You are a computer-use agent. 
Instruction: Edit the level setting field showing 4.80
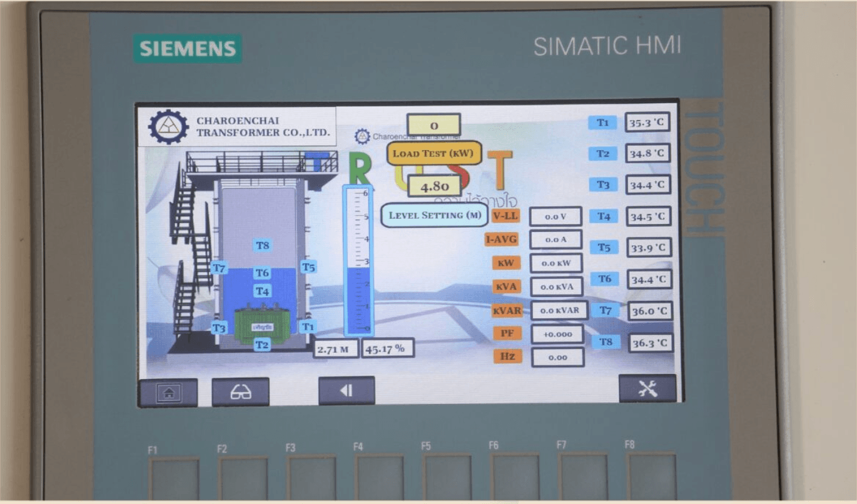(x=434, y=186)
